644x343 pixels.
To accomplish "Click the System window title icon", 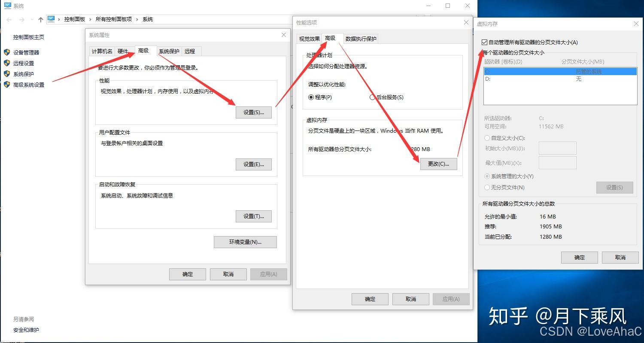I will click(x=7, y=6).
